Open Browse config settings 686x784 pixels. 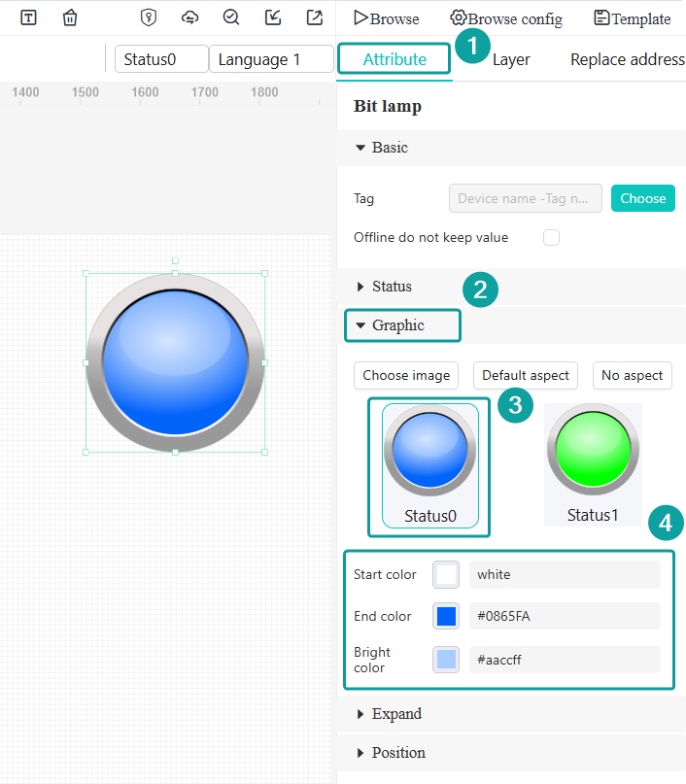pyautogui.click(x=506, y=18)
